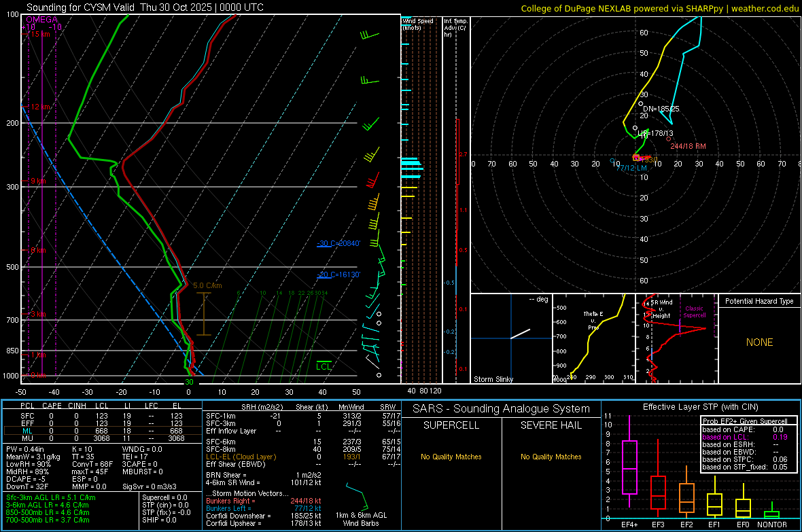
Task: Open the weather.cod.edu credit text
Action: (x=765, y=8)
